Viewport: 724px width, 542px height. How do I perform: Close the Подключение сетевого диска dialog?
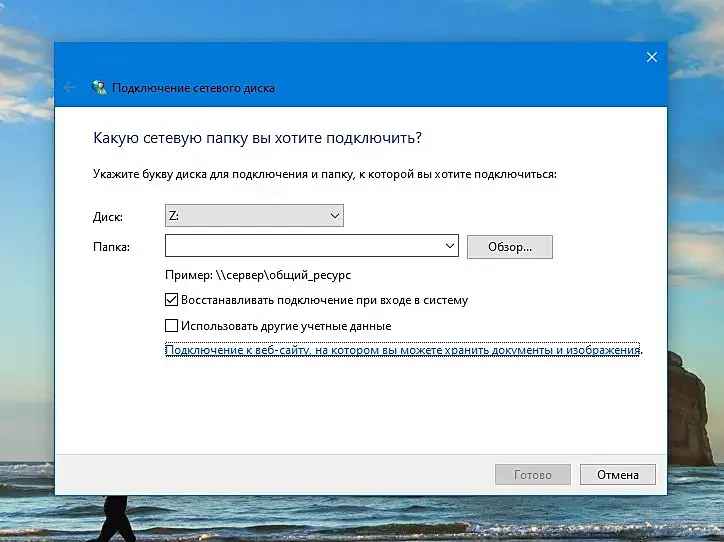652,57
